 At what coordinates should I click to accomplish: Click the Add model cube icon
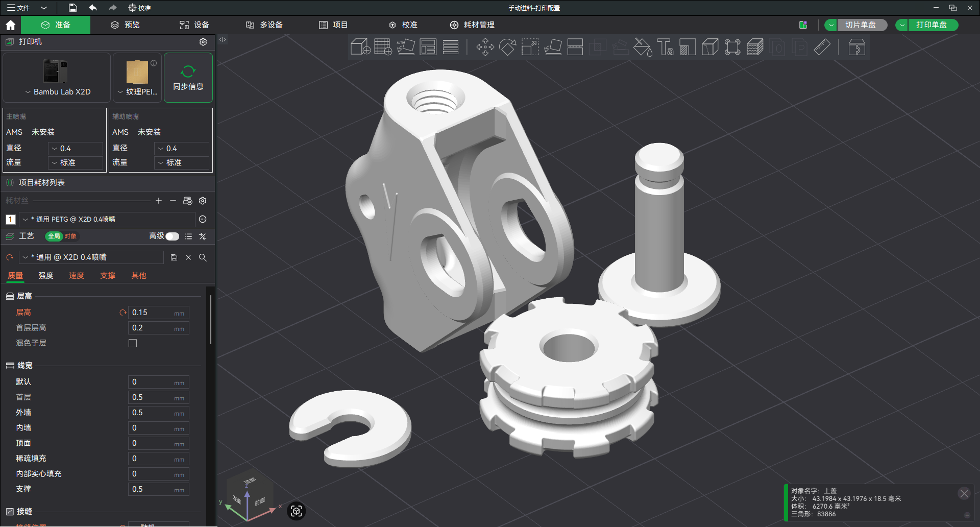[360, 47]
